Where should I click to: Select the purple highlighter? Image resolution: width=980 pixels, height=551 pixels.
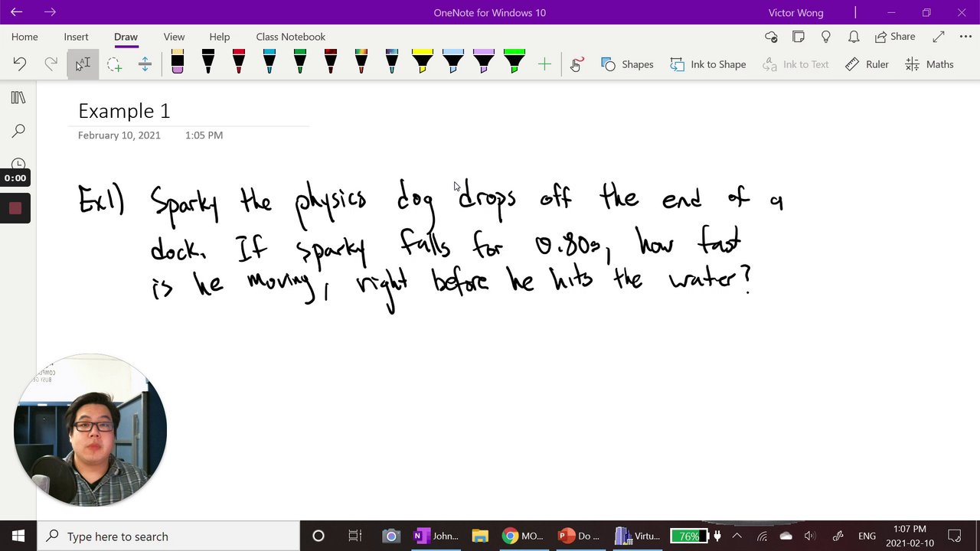pos(484,62)
